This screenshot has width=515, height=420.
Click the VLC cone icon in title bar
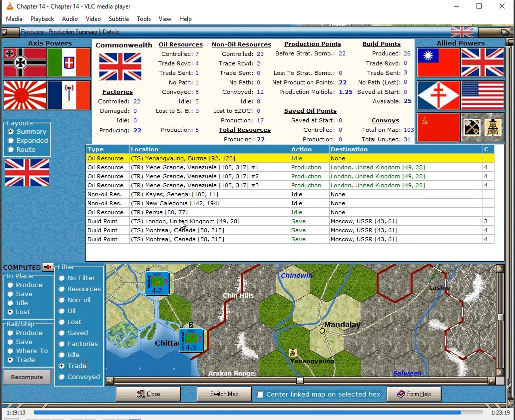(10, 6)
